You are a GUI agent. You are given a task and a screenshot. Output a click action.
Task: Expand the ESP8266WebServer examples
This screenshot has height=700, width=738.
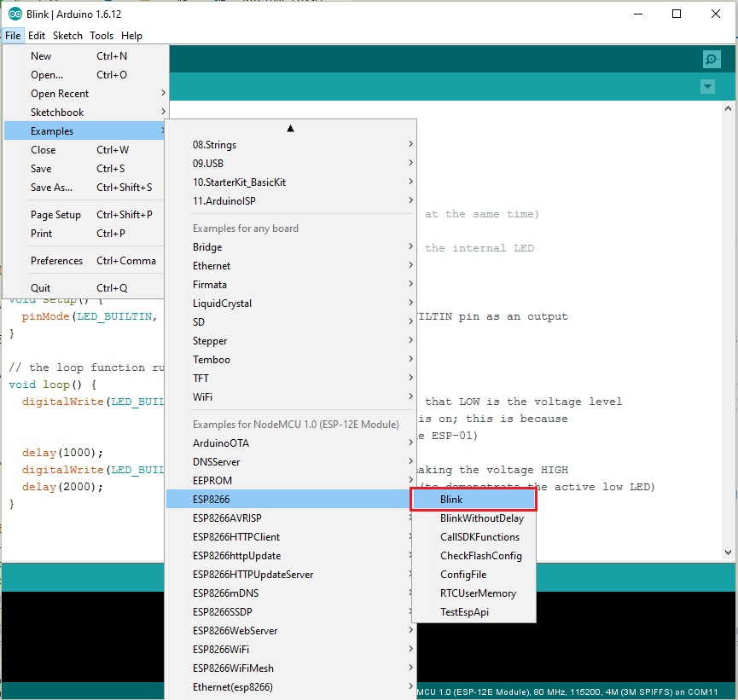point(291,631)
